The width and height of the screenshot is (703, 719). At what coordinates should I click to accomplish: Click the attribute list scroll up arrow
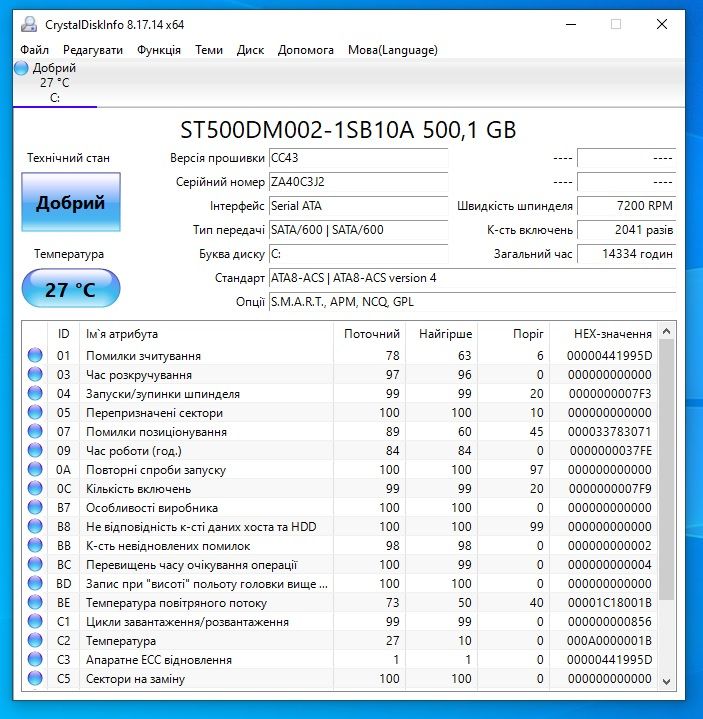(667, 331)
